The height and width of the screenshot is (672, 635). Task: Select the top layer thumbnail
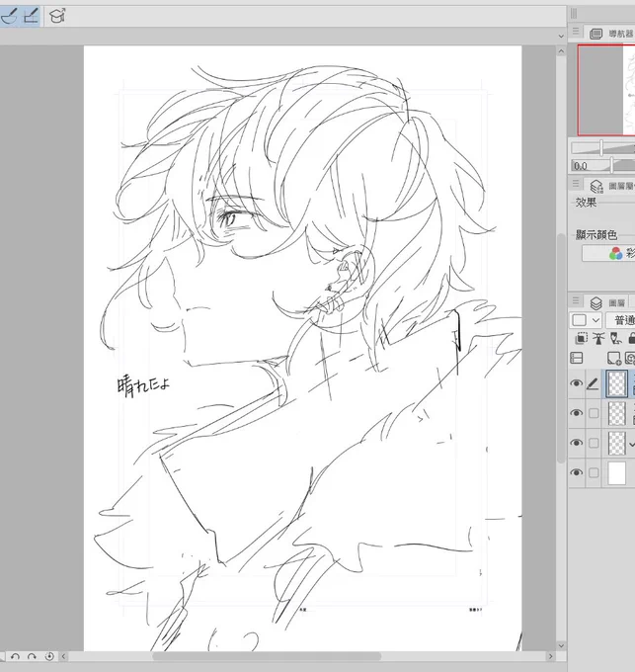pos(617,383)
